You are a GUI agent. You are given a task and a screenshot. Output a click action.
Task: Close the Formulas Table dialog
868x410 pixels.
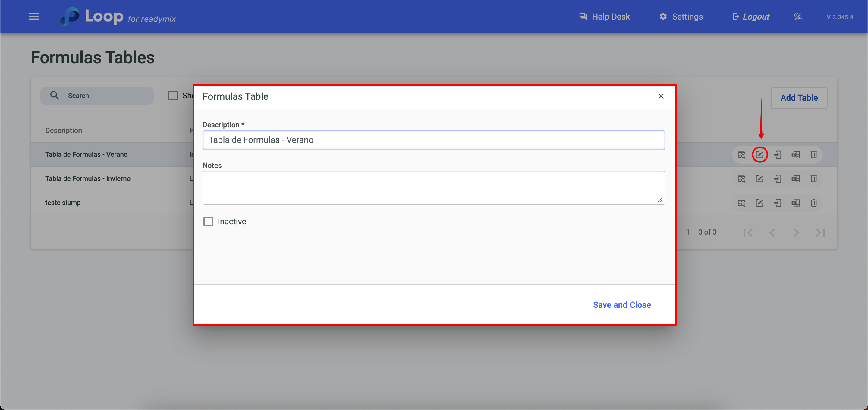point(661,96)
